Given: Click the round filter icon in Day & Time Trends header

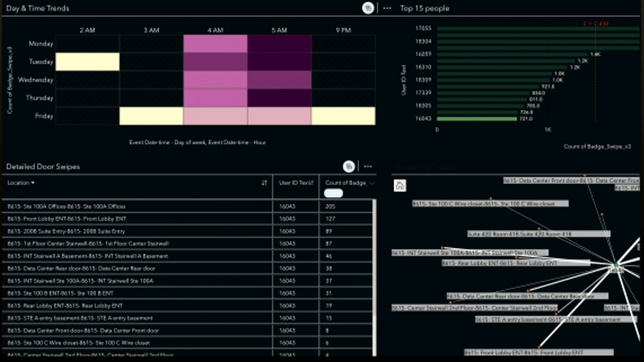Looking at the screenshot, I should pyautogui.click(x=368, y=8).
